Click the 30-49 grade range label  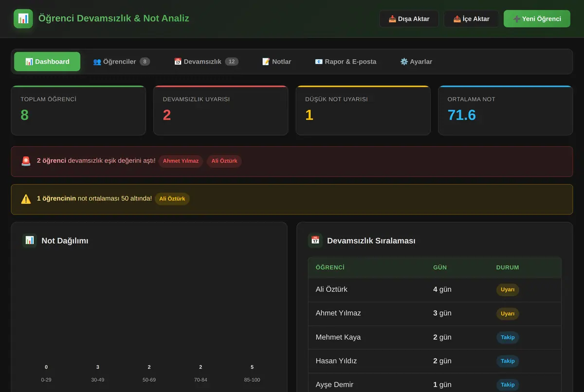(98, 379)
